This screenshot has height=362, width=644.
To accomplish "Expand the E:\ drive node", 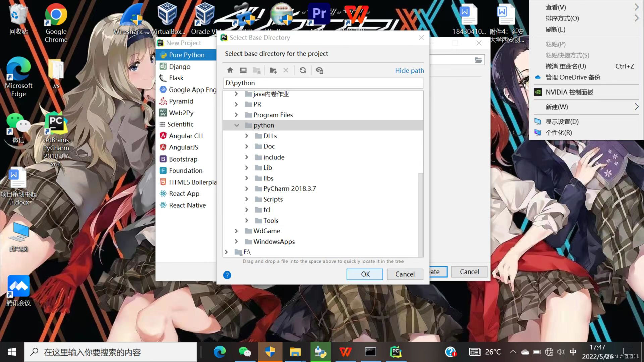I will (226, 252).
